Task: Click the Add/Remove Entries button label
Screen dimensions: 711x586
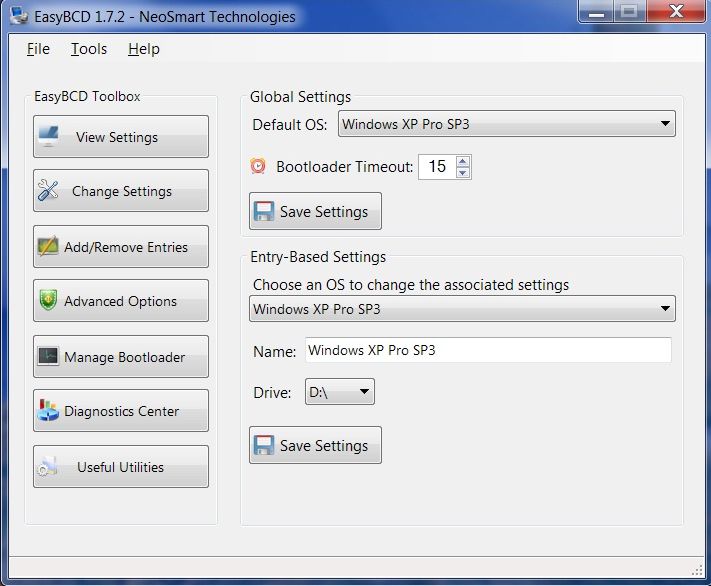Action: tap(126, 247)
